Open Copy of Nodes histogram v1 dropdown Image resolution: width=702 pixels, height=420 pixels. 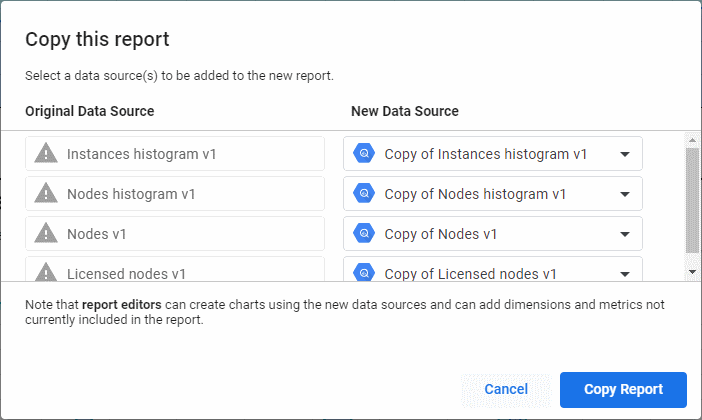click(x=624, y=194)
